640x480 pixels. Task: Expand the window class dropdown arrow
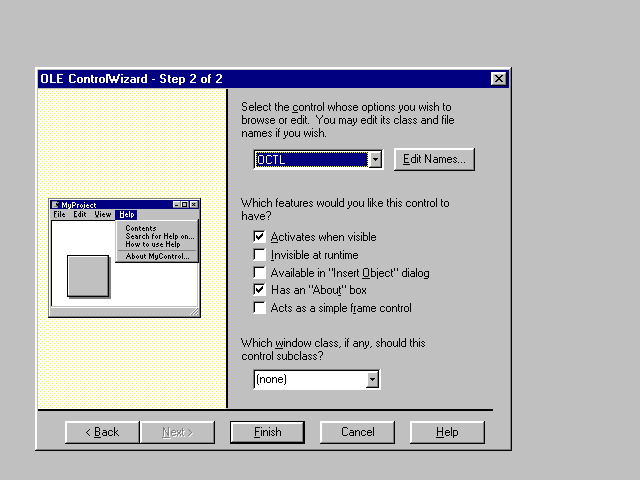[372, 380]
